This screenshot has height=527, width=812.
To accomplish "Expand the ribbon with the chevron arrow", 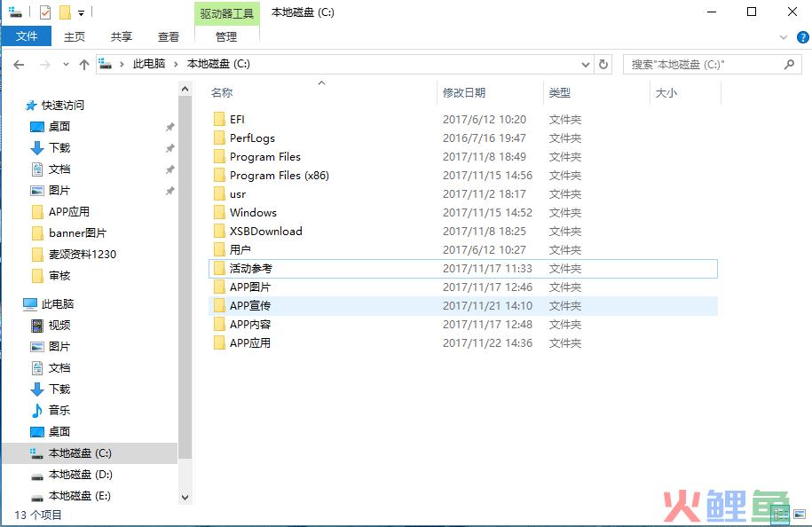I will coord(783,37).
